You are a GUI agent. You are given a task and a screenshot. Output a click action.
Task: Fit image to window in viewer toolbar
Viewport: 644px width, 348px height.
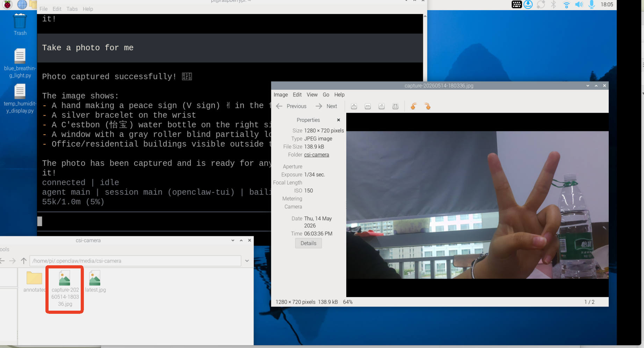396,106
